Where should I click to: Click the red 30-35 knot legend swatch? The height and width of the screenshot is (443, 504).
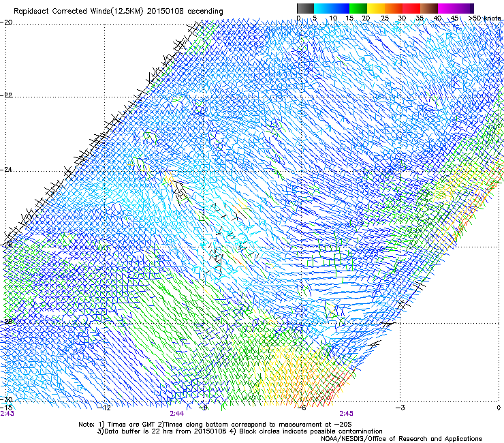(411, 8)
